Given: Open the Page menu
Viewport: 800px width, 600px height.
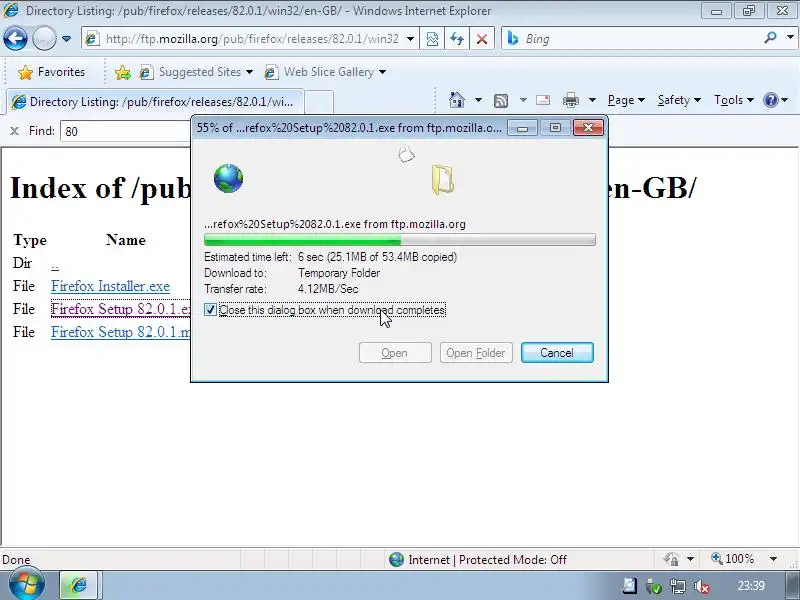Looking at the screenshot, I should click(x=626, y=100).
